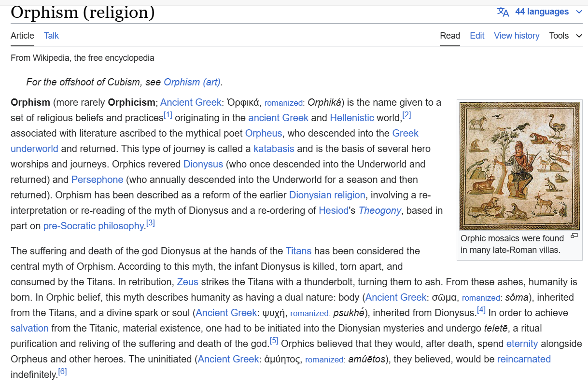Follow the salvation link

pos(29,328)
